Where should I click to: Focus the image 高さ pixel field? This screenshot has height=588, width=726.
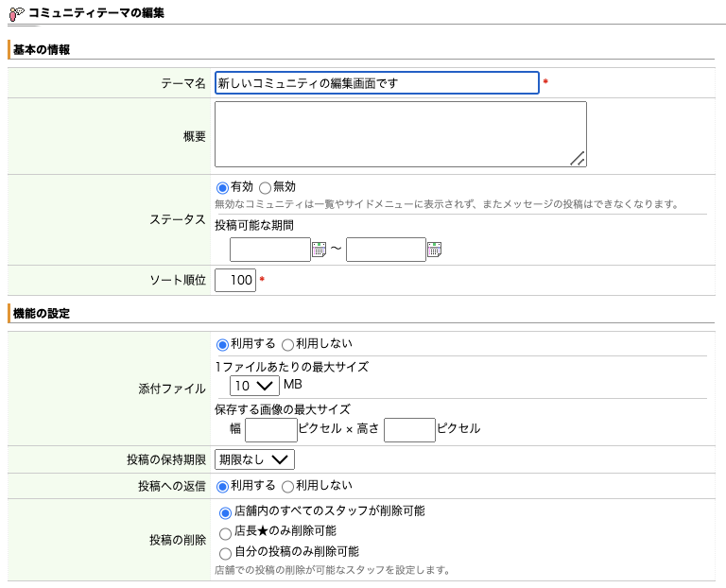pyautogui.click(x=409, y=430)
